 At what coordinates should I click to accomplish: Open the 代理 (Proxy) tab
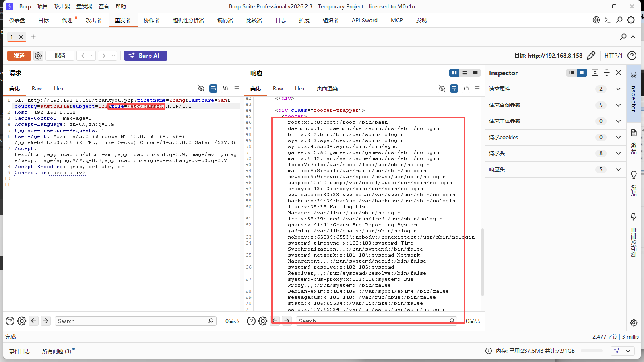pos(67,20)
